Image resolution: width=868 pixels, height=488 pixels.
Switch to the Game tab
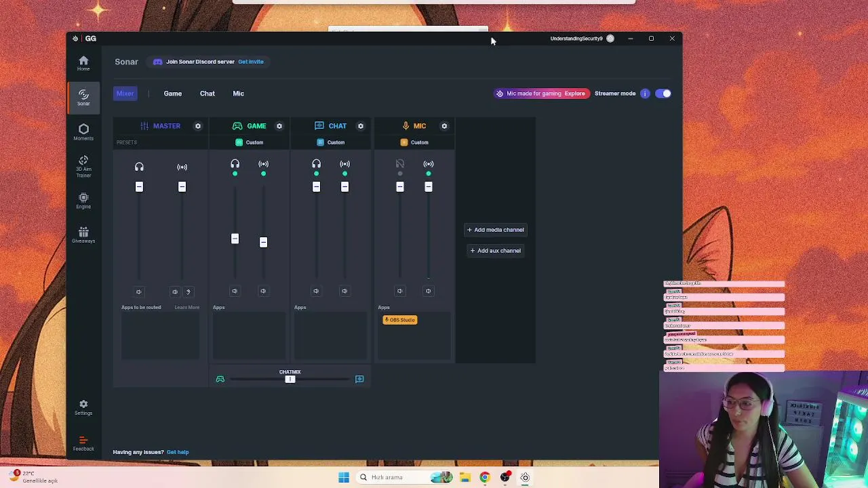[172, 94]
